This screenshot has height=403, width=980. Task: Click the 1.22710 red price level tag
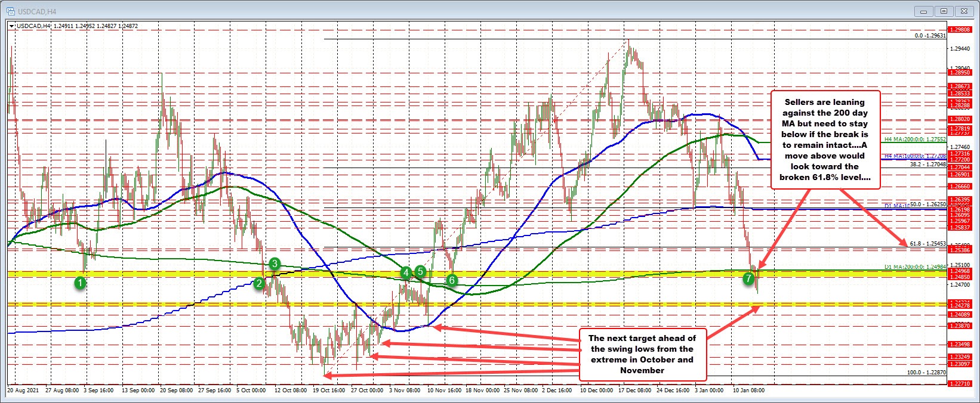pos(961,384)
